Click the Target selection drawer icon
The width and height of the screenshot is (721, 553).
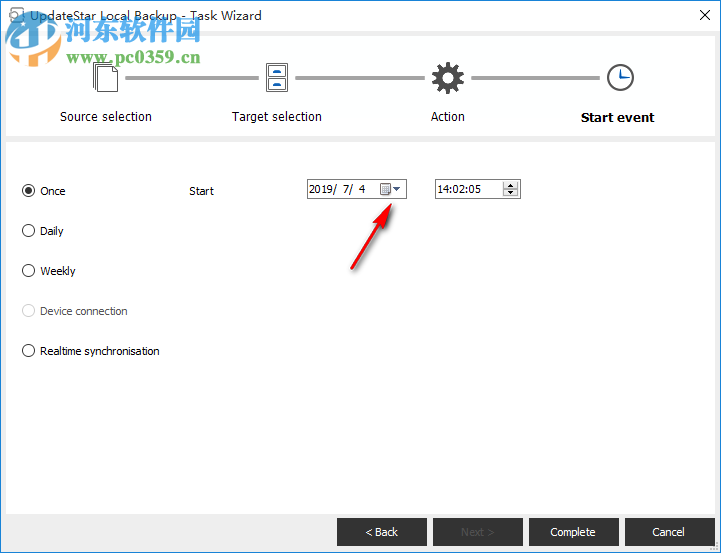277,77
